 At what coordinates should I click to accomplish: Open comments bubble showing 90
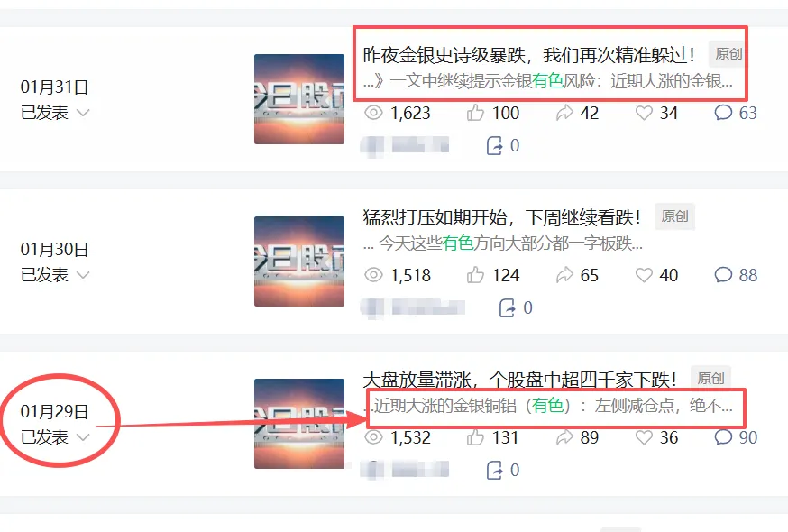pyautogui.click(x=723, y=437)
